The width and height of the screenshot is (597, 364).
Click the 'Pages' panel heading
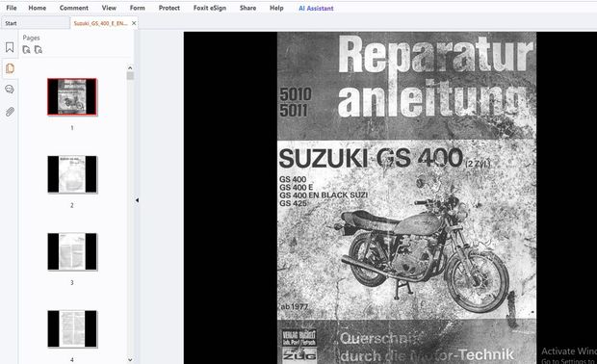31,38
